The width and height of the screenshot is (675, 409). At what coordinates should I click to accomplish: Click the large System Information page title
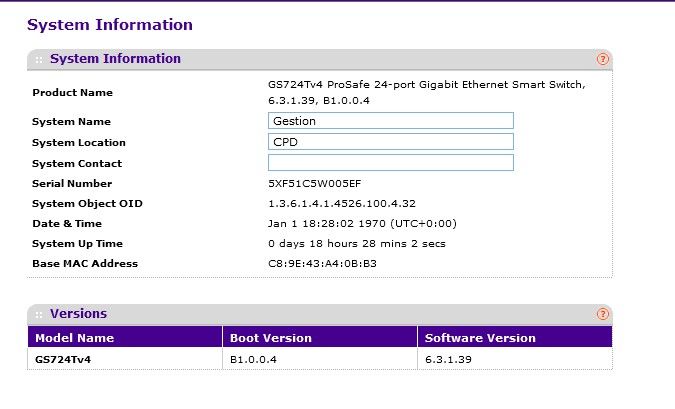110,25
